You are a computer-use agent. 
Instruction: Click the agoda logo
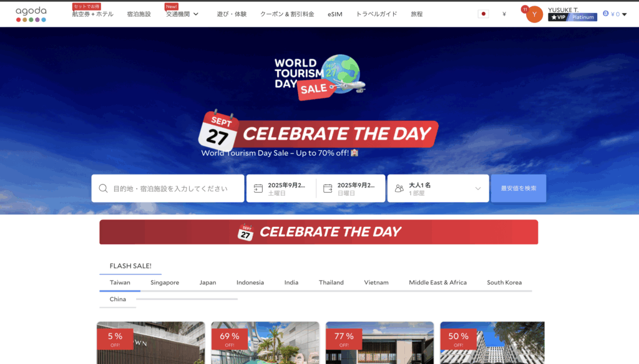[31, 14]
